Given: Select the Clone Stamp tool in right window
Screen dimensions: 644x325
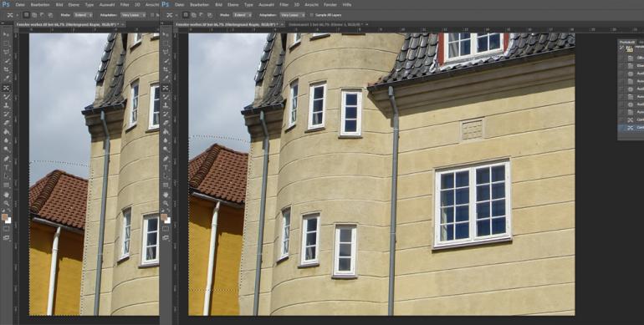Looking at the screenshot, I should coord(166,105).
